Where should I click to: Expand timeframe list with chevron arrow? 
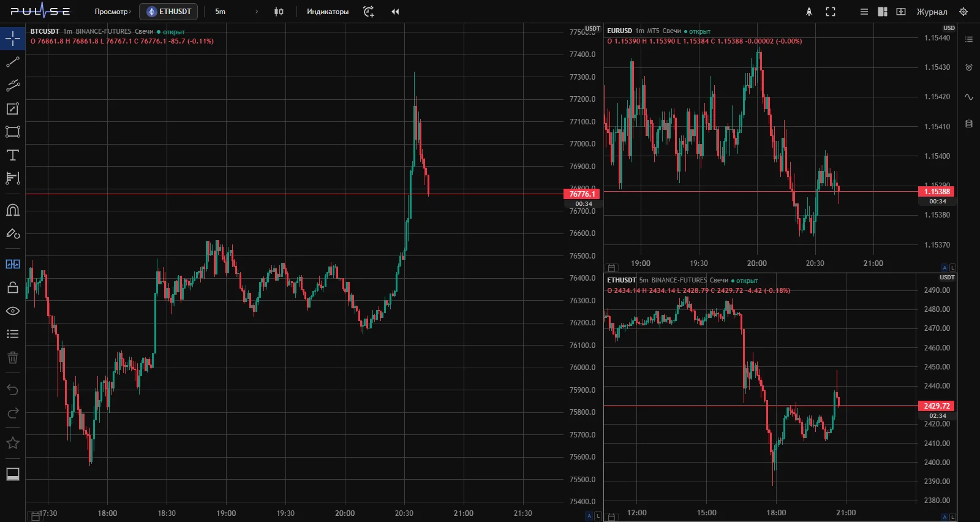point(257,12)
